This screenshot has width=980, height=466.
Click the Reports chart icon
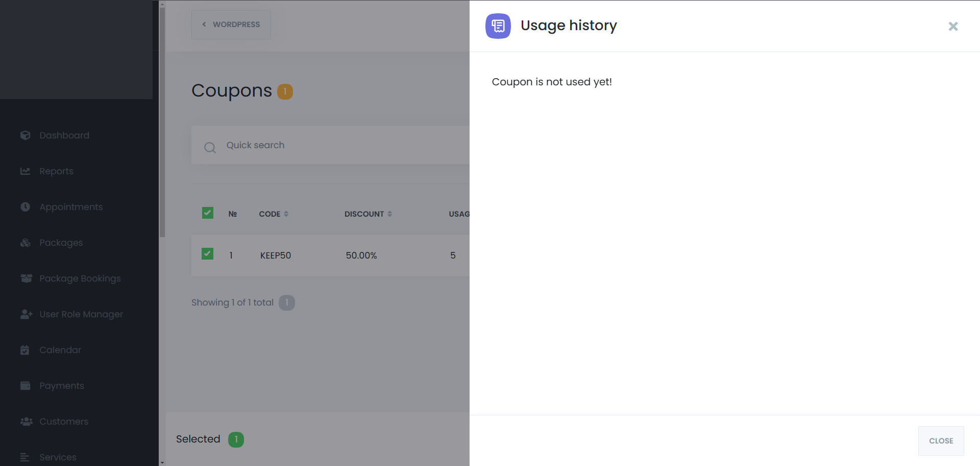click(25, 171)
